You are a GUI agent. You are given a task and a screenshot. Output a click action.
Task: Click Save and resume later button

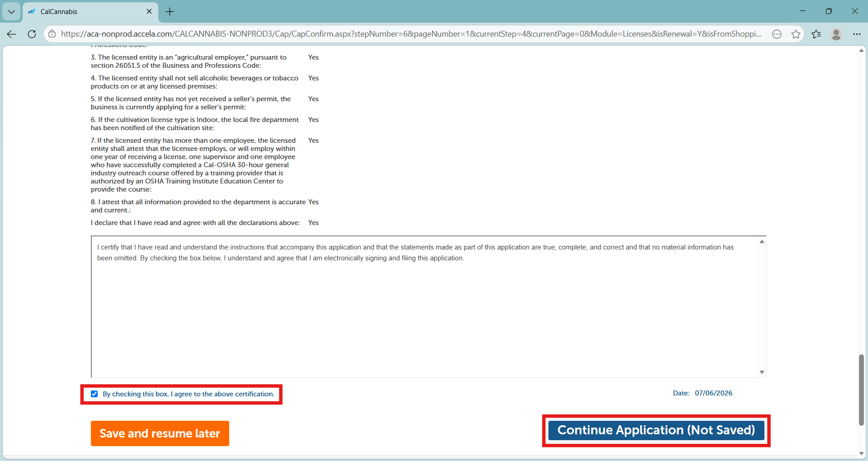(160, 433)
